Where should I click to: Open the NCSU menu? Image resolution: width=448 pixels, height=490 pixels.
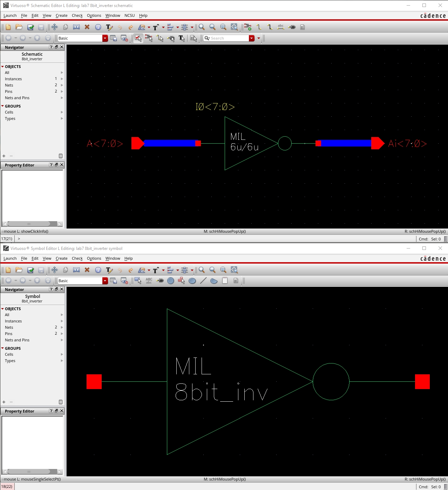(x=129, y=15)
